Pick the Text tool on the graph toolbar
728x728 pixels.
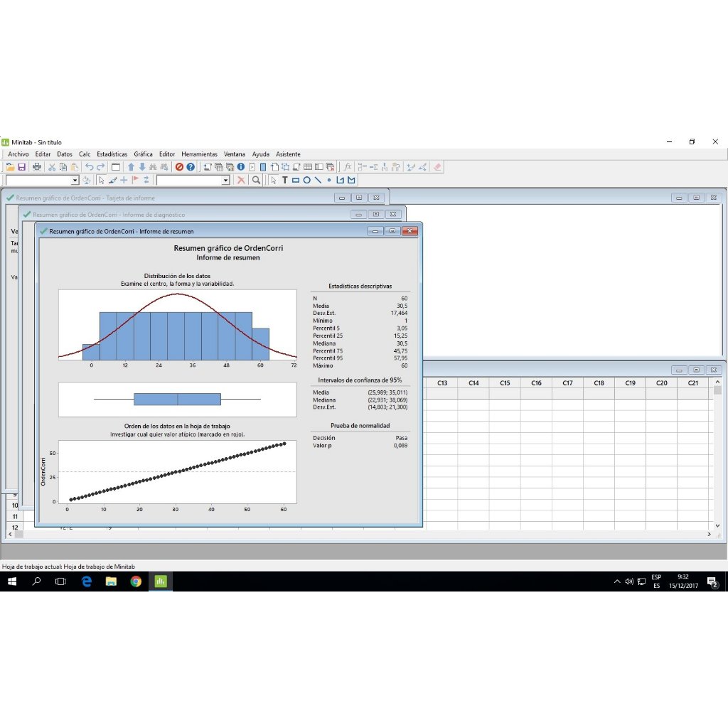[x=284, y=181]
